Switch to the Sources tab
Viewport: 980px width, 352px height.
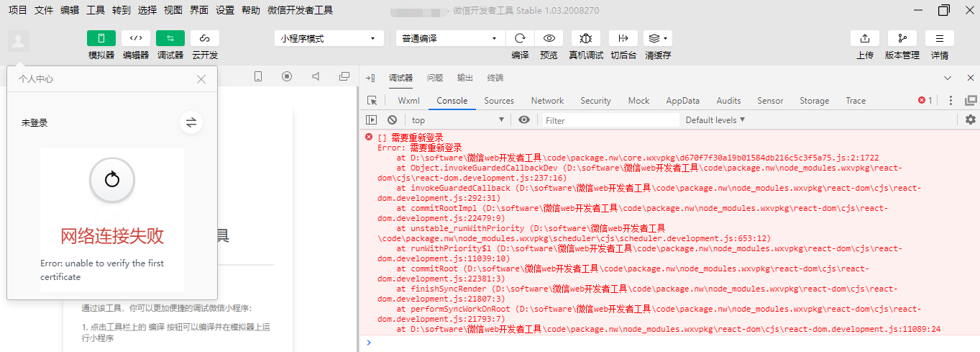(499, 101)
